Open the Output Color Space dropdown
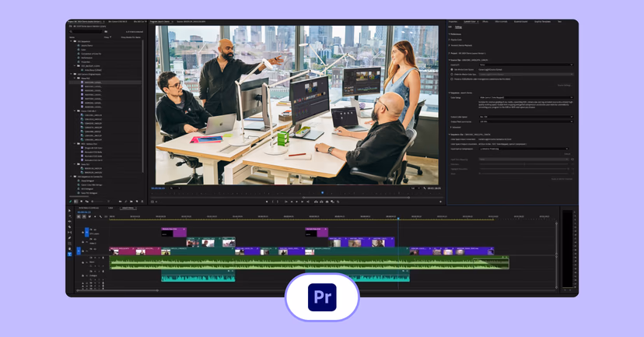Viewport: 644px width, 337px height. click(526, 117)
